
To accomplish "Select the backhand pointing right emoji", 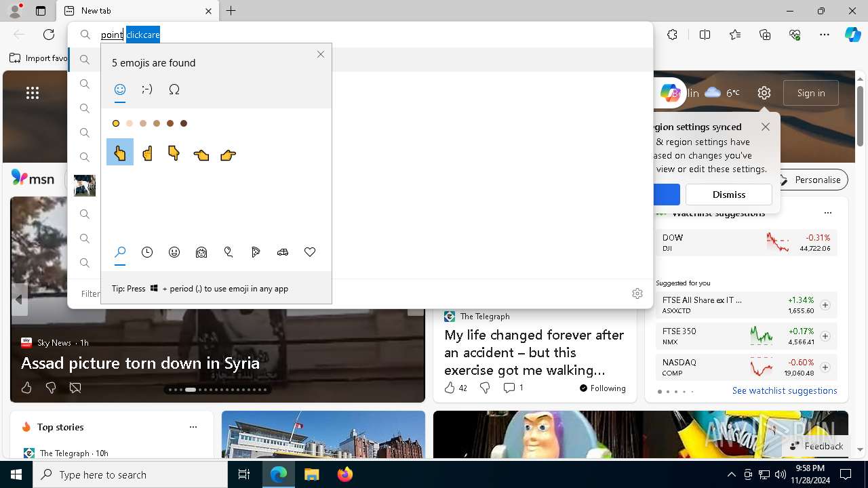I will [229, 155].
